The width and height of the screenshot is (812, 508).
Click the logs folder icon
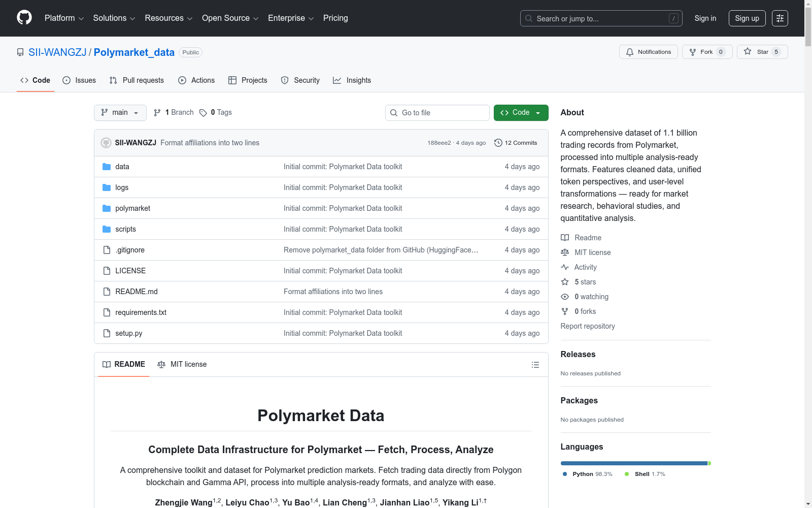pyautogui.click(x=107, y=187)
